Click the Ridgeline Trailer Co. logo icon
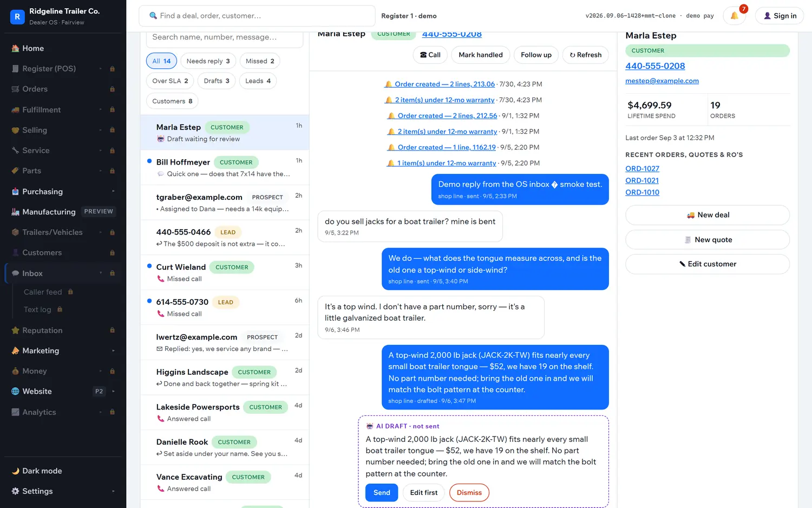Viewport: 812px width, 508px height. pos(17,16)
